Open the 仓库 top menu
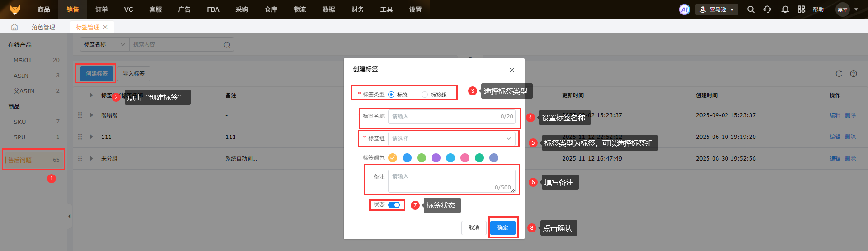Screen dimensions: 868x251 point(271,9)
